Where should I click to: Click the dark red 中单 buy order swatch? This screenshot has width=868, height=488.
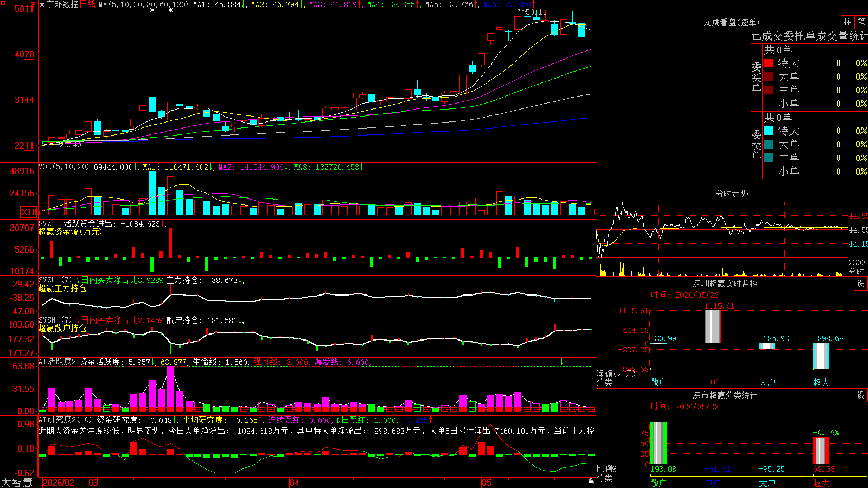(x=768, y=90)
